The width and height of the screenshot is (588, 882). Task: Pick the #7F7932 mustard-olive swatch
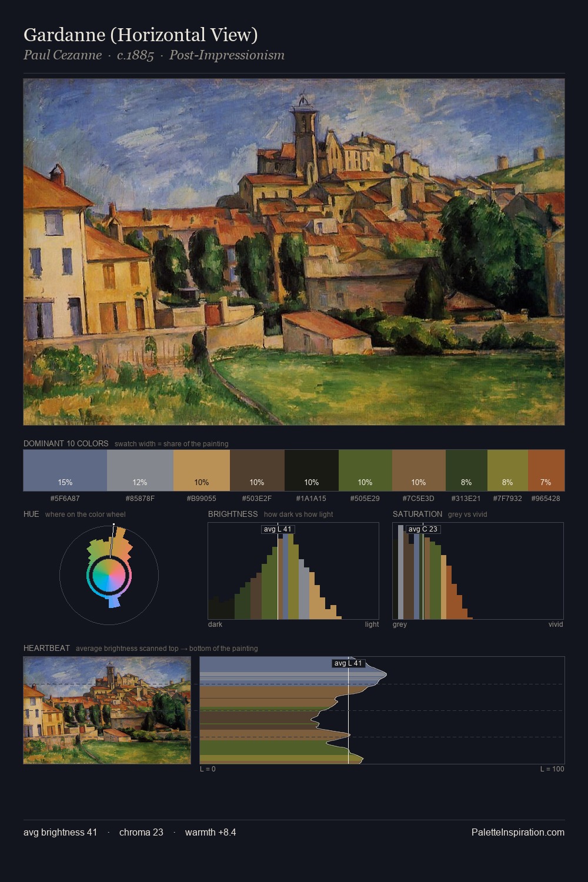coord(507,470)
